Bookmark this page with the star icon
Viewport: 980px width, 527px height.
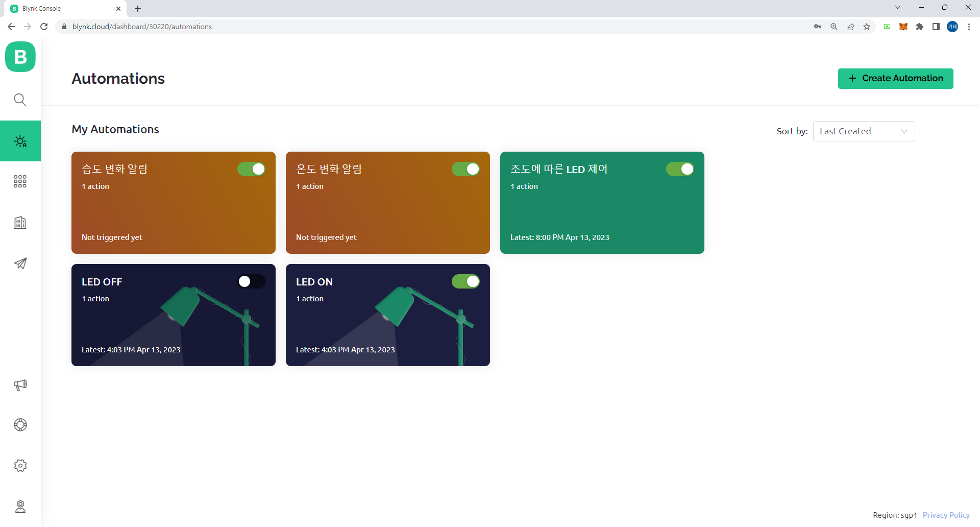867,27
